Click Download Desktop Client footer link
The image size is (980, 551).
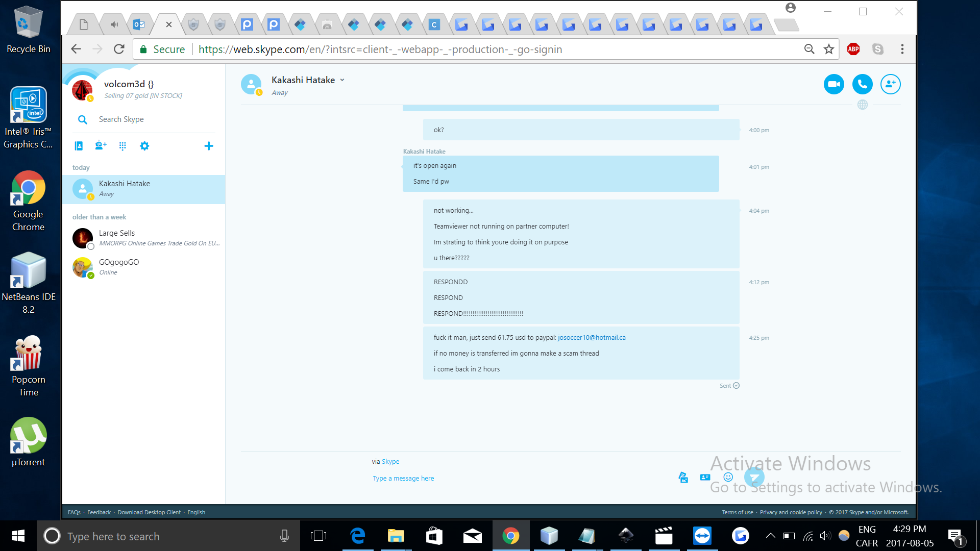(x=149, y=512)
